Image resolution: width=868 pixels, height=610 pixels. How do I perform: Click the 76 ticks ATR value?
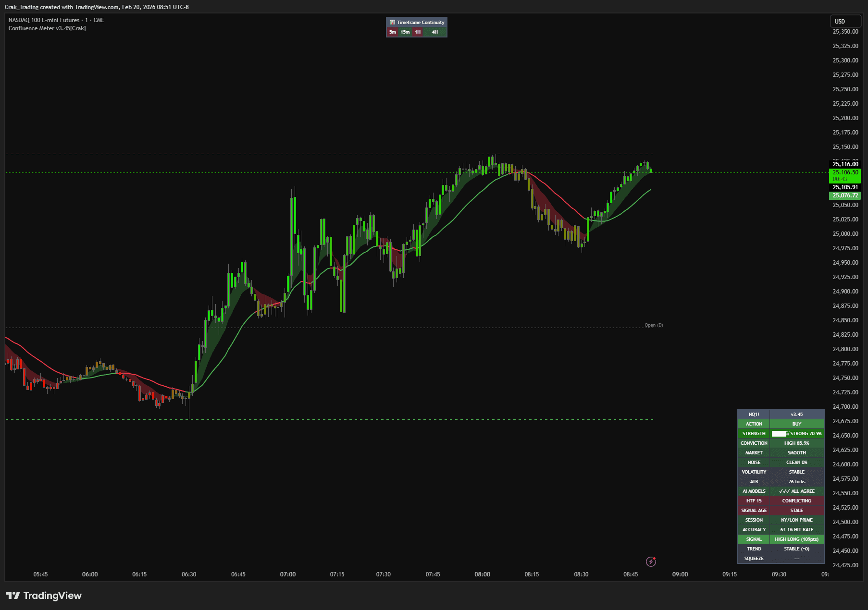[x=797, y=482]
